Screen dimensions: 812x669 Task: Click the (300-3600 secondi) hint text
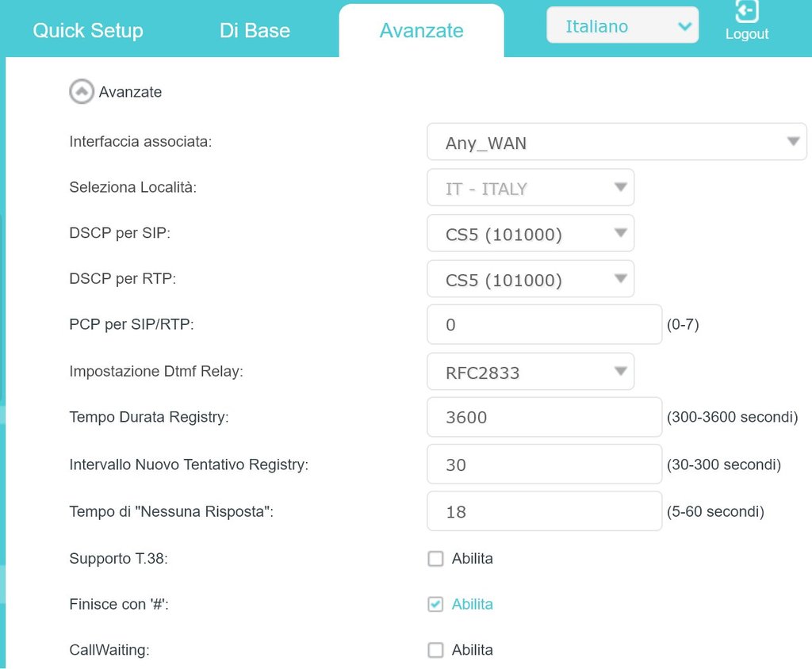pyautogui.click(x=732, y=417)
